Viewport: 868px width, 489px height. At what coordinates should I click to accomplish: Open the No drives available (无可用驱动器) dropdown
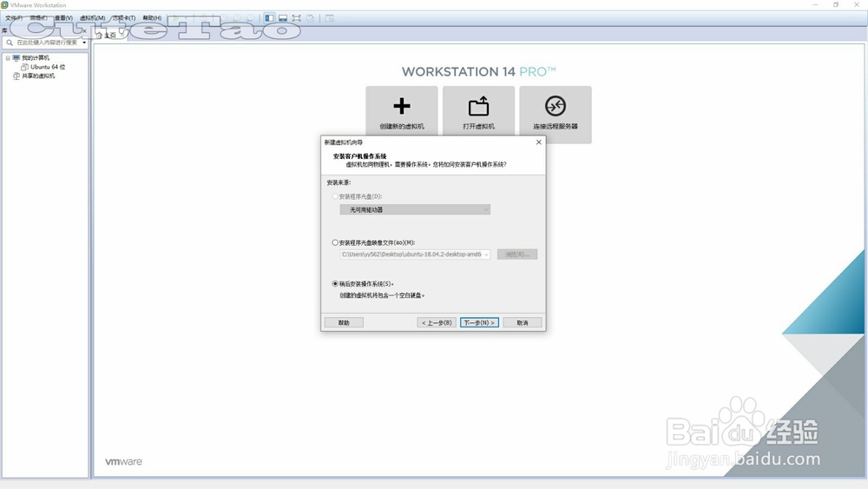pyautogui.click(x=415, y=209)
